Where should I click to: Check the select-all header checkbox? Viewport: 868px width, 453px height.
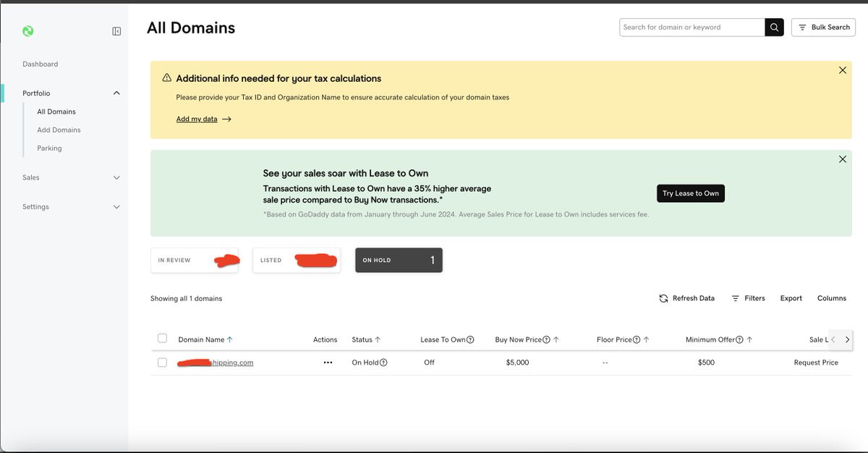pyautogui.click(x=162, y=338)
